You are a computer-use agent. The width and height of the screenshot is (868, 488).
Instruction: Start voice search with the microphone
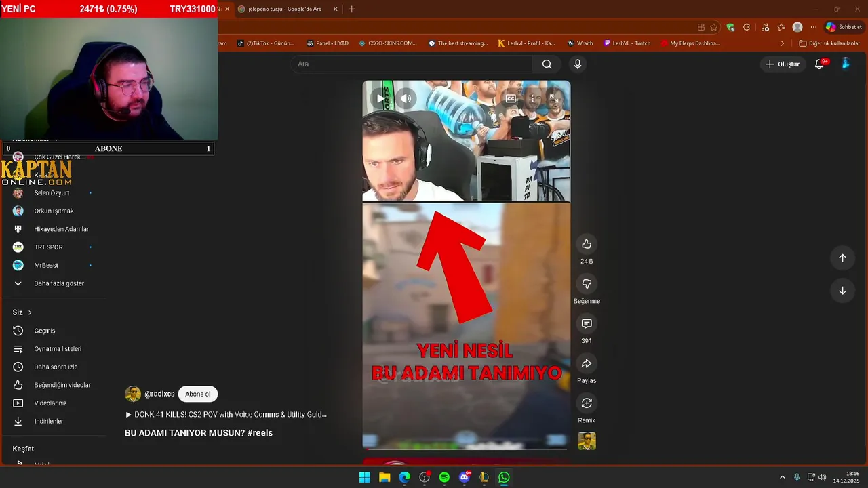pyautogui.click(x=577, y=64)
